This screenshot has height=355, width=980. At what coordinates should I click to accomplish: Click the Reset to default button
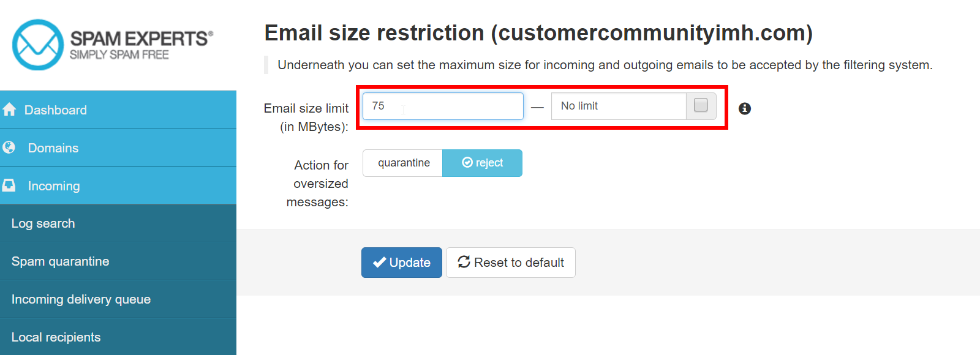(x=511, y=263)
